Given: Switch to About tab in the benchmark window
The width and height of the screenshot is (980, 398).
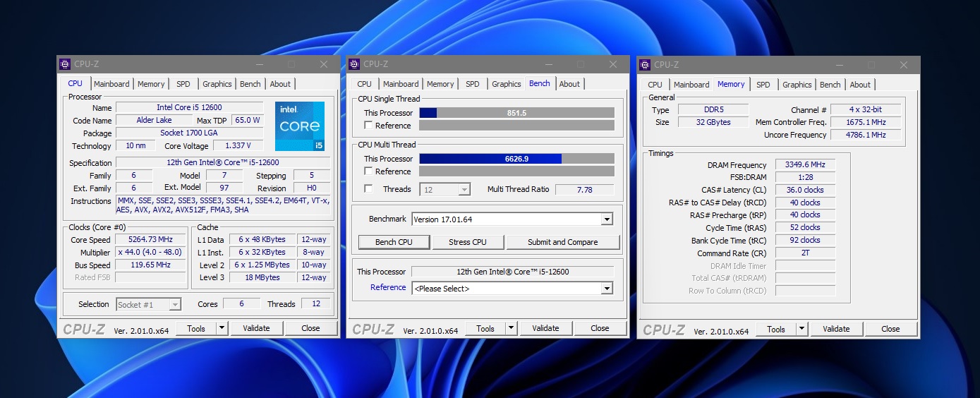Looking at the screenshot, I should click(569, 84).
